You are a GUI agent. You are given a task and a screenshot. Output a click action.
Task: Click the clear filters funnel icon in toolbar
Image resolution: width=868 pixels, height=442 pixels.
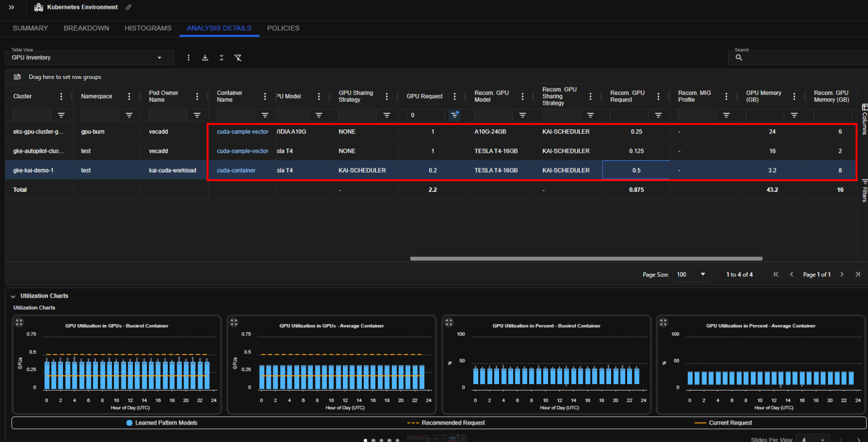[238, 58]
